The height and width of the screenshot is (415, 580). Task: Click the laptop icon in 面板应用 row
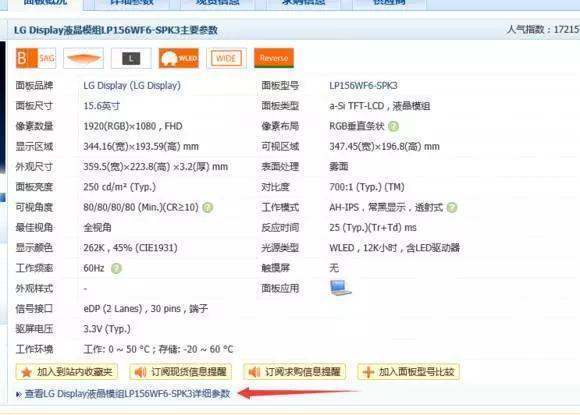click(340, 288)
